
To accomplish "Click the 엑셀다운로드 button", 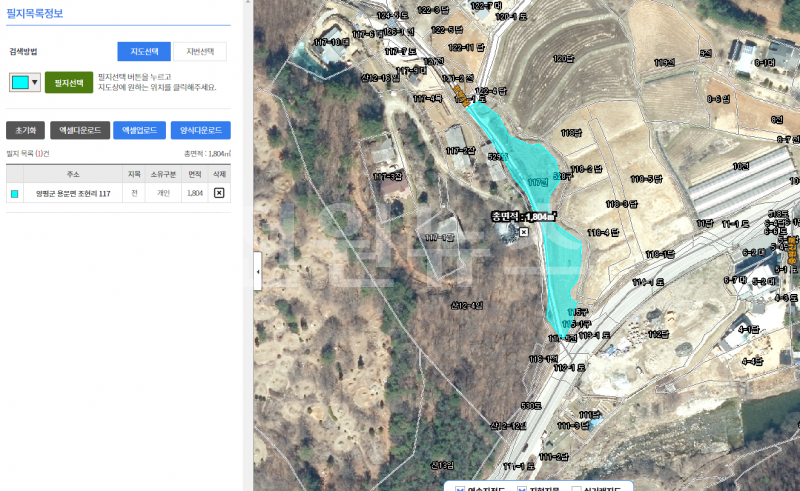I will tap(80, 130).
